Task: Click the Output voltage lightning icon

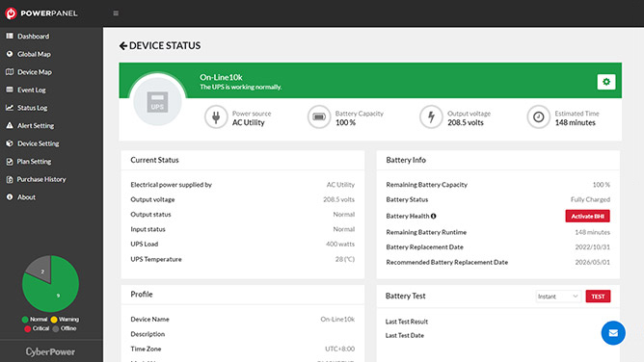Action: (x=431, y=117)
